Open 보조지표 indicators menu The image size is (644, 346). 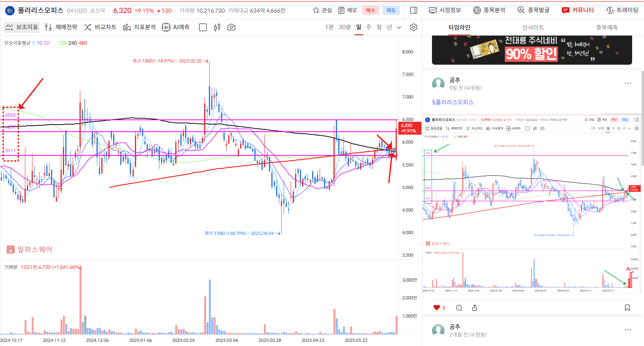22,27
